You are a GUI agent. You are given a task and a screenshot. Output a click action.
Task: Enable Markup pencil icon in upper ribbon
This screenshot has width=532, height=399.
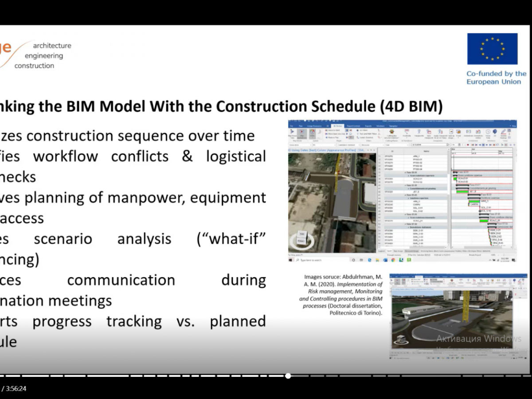(504, 133)
